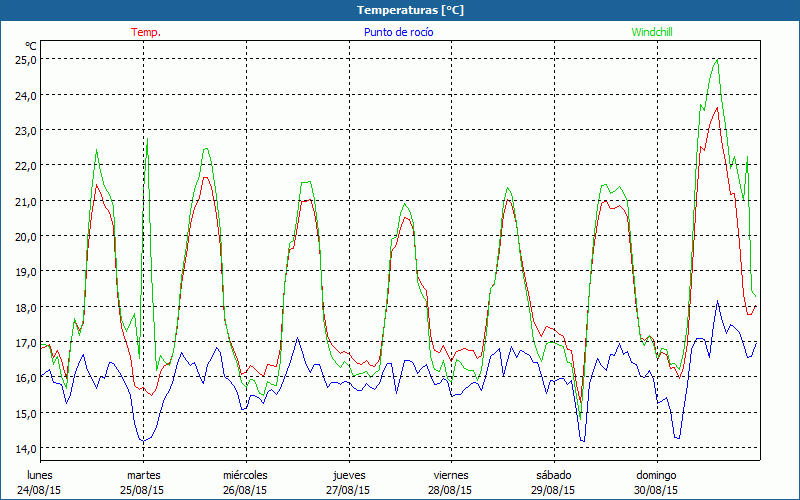Select the miércoles day label
The width and height of the screenshot is (800, 500).
[245, 475]
